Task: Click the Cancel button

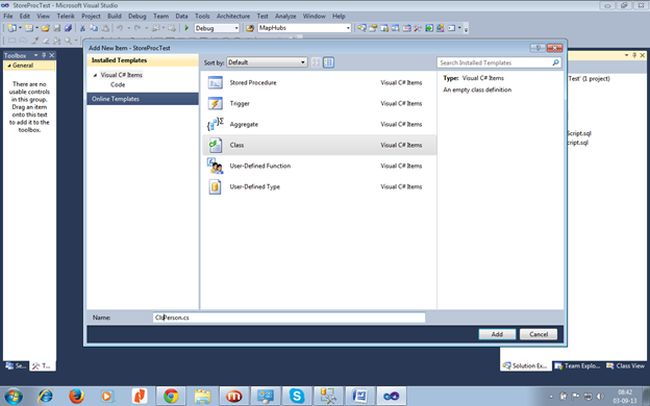Action: 538,334
